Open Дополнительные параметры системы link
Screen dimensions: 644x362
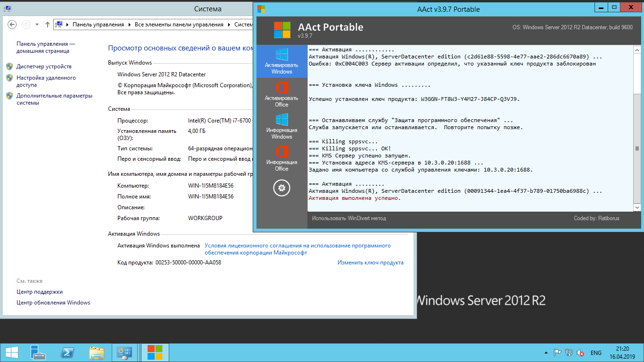click(54, 99)
